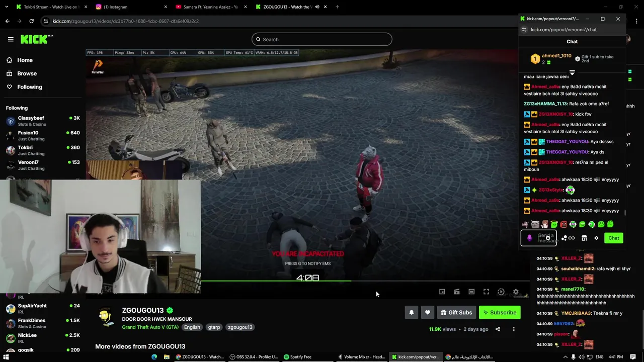Image resolution: width=644 pixels, height=362 pixels.
Task: Switch to Samara Ft. Yasmine Azaiez tab
Action: 211,7
